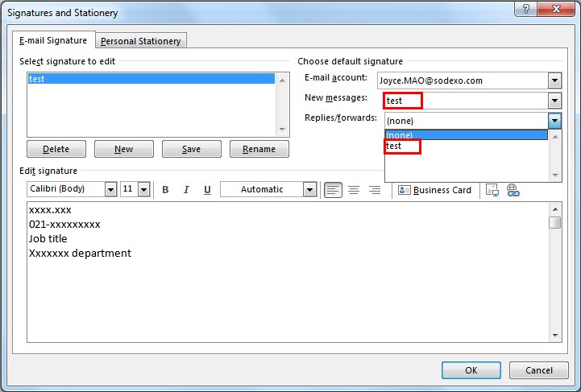Insert a picture into the signature

[x=492, y=190]
